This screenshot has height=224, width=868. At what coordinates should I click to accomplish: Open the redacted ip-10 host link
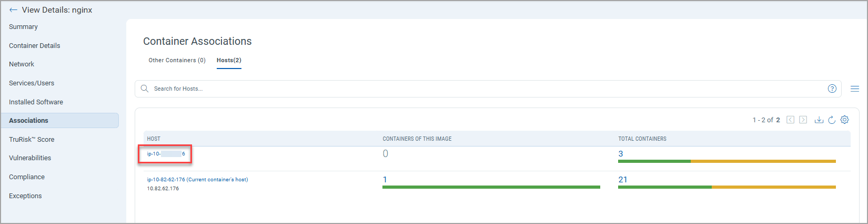166,154
